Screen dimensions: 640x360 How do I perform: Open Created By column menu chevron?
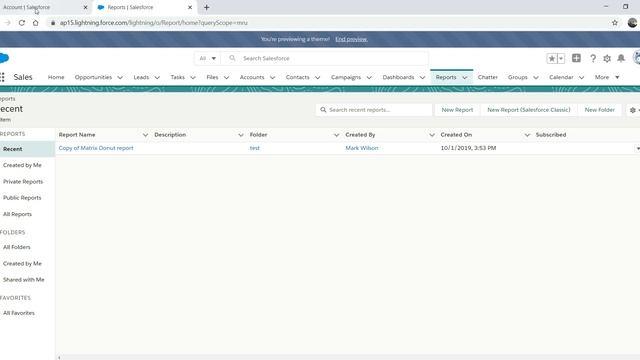(x=432, y=135)
